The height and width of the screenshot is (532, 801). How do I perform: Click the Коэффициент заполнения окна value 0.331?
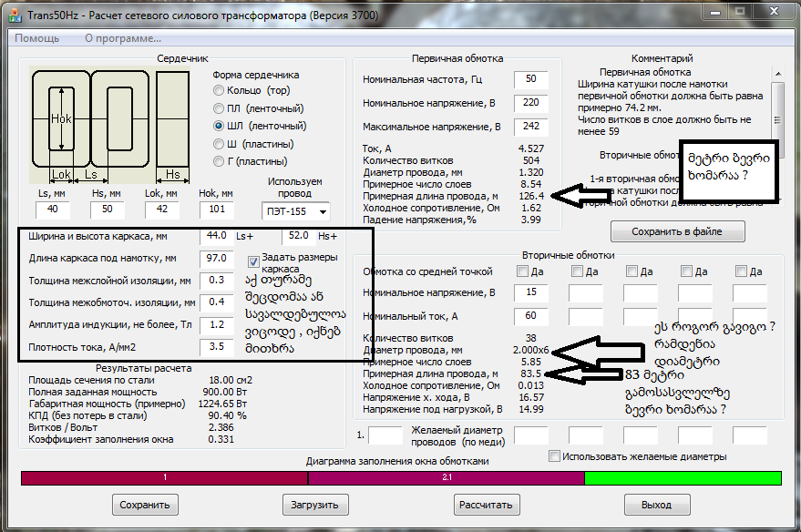click(221, 440)
